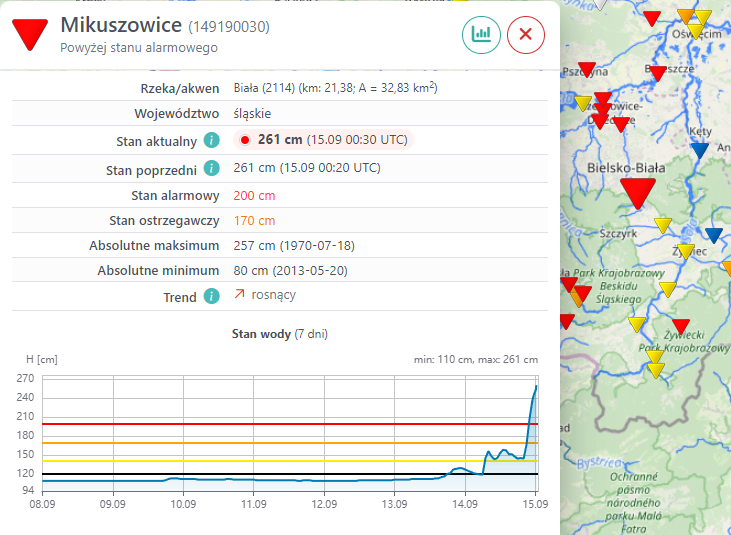Select the red marker above Żywiecki Park label
This screenshot has height=535, width=731.
(681, 327)
